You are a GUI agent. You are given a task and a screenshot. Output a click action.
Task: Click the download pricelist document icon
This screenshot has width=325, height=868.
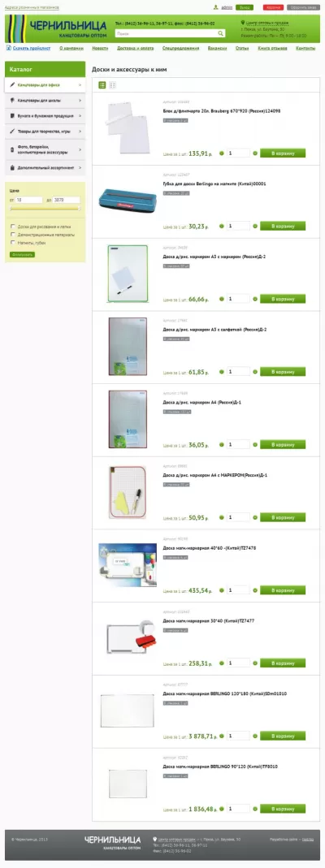8,48
